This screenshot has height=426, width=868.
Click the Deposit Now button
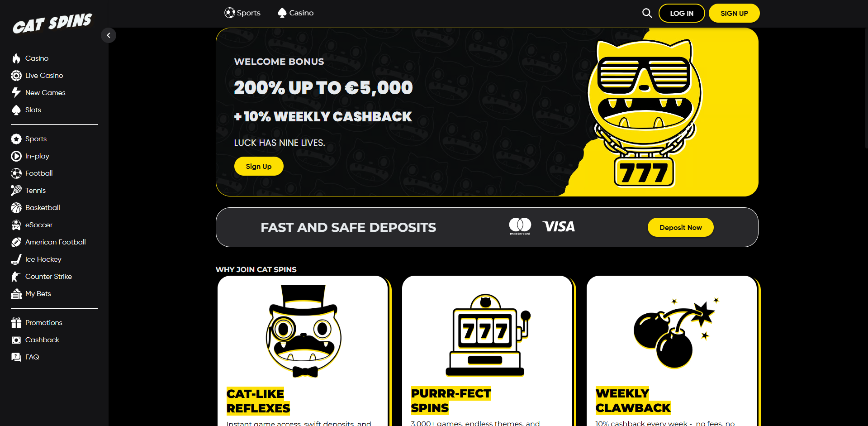point(681,227)
